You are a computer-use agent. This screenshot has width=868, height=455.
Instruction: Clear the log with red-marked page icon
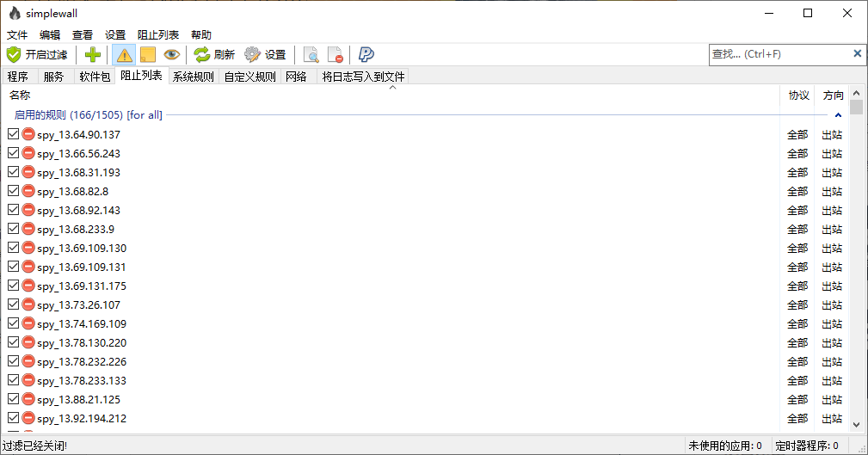click(x=336, y=54)
